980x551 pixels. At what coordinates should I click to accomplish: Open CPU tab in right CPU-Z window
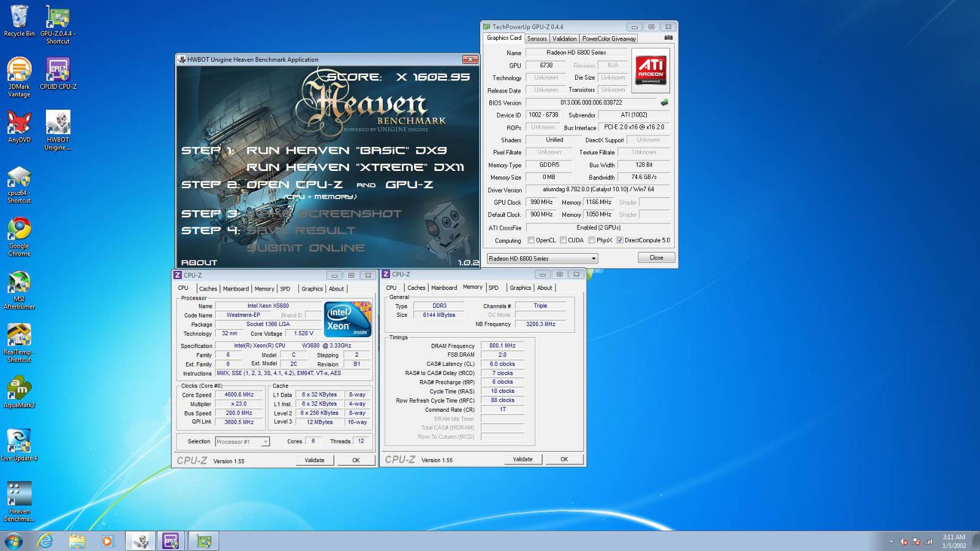(391, 287)
